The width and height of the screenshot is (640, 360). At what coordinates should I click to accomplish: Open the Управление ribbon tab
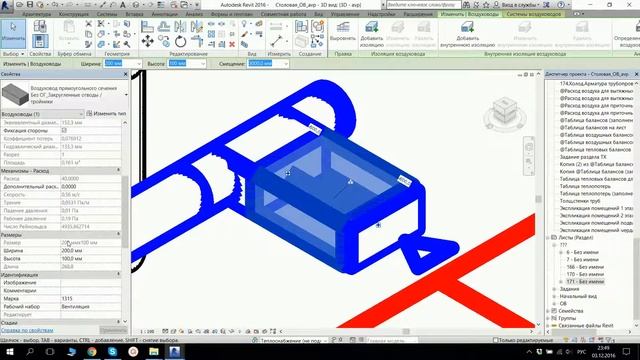pos(345,14)
